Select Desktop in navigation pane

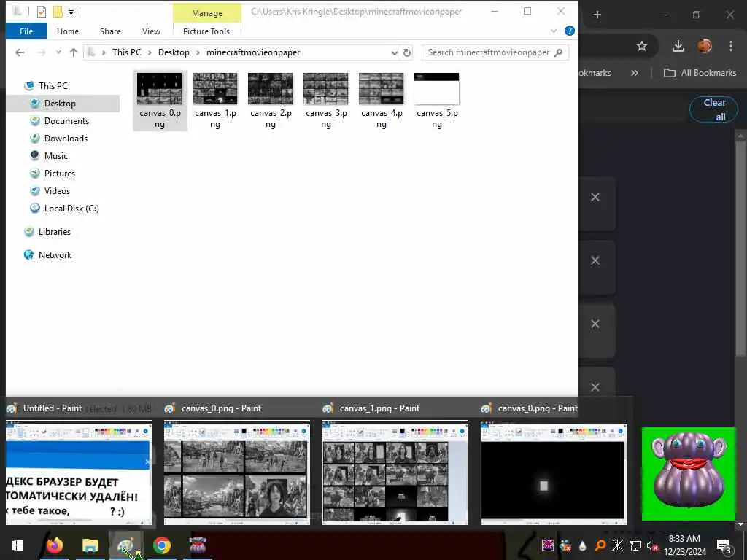coord(60,104)
